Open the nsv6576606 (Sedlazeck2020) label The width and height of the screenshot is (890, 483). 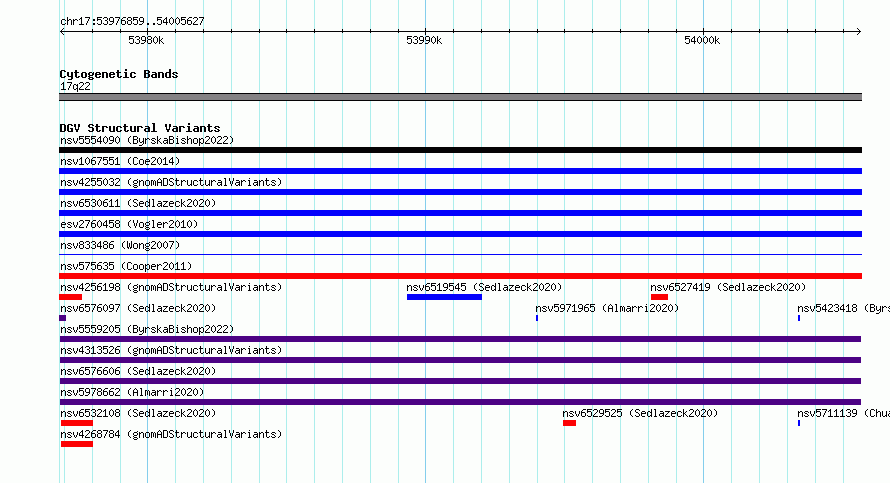point(138,371)
